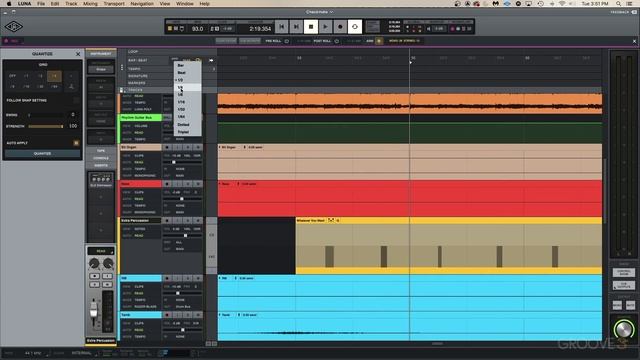The height and width of the screenshot is (360, 640).
Task: Click the Inserts button in the channel strip
Action: tap(101, 166)
